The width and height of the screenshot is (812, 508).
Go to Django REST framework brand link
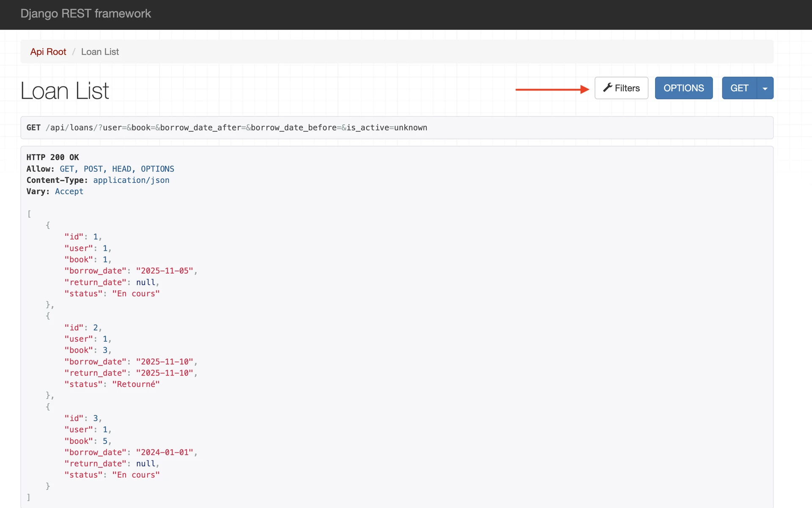pyautogui.click(x=85, y=14)
